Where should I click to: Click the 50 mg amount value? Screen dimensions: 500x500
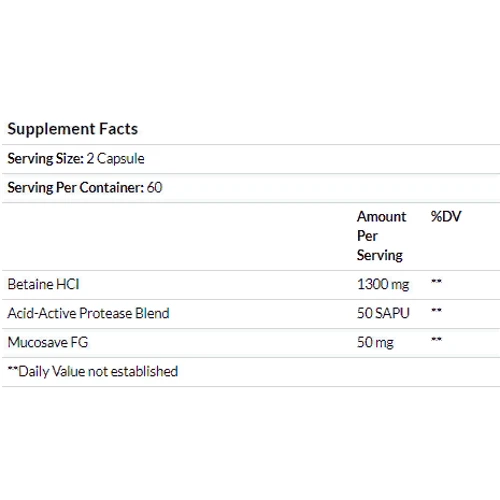pyautogui.click(x=375, y=342)
